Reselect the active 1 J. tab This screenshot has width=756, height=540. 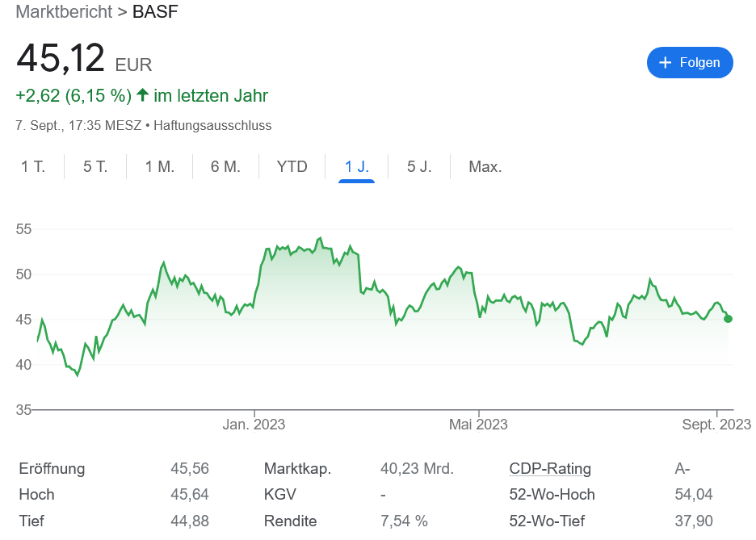click(356, 166)
